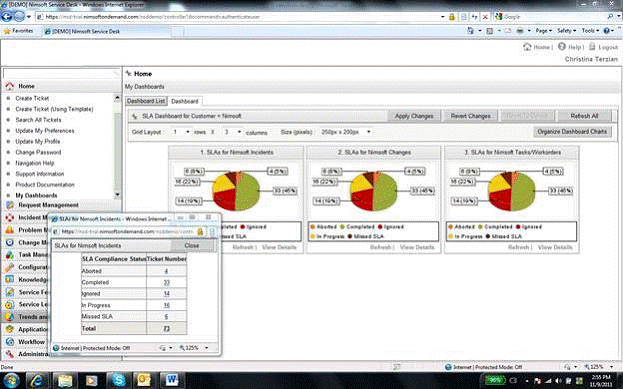
Task: Click the sidebar search input field
Action: coord(61,74)
